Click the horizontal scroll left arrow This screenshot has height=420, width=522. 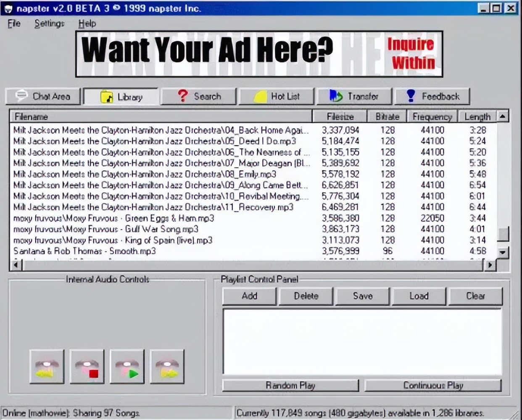click(x=16, y=265)
